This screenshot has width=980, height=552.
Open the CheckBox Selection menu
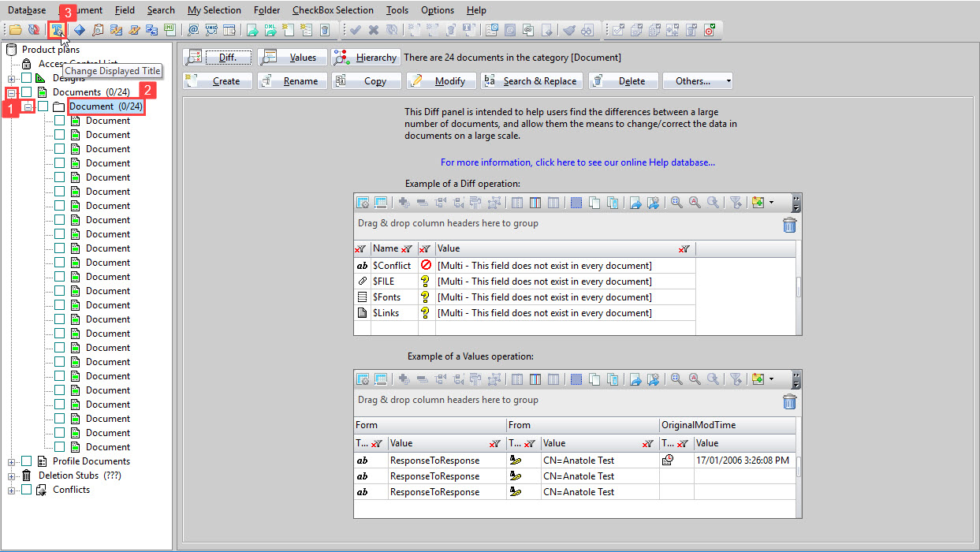tap(333, 10)
